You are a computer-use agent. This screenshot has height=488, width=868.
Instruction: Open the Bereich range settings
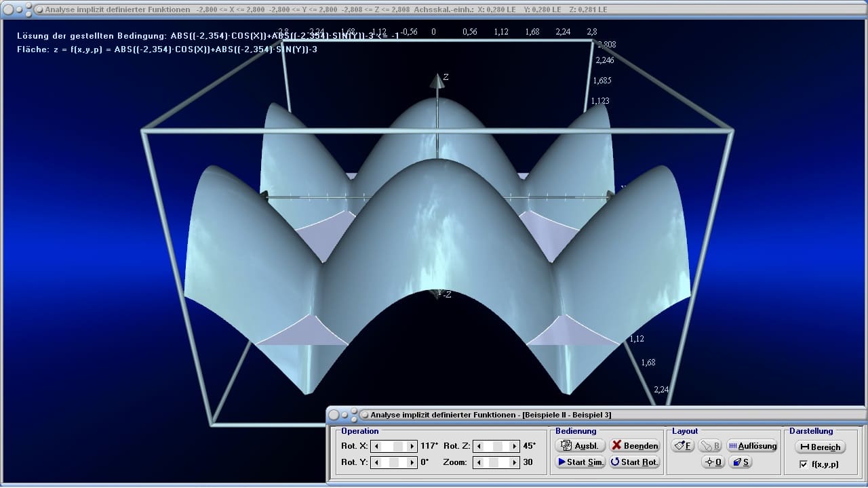tap(820, 447)
